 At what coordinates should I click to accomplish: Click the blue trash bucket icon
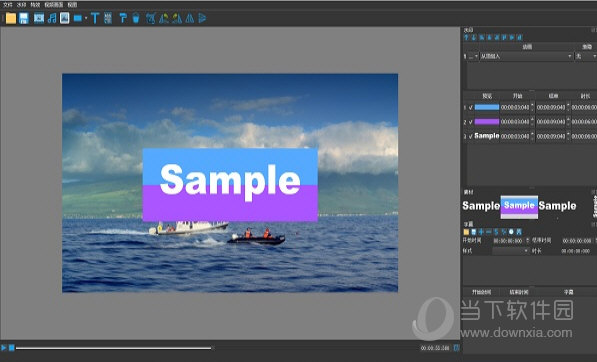click(136, 18)
